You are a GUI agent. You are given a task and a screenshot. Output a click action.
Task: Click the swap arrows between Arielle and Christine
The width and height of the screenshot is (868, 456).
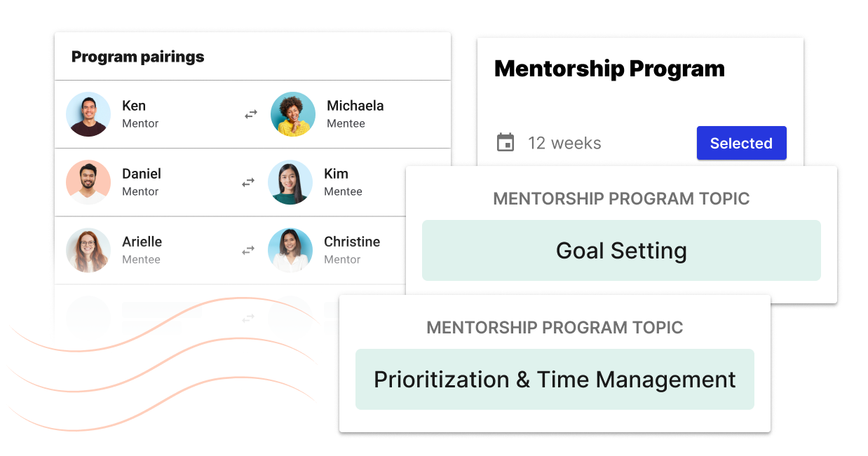pyautogui.click(x=248, y=250)
